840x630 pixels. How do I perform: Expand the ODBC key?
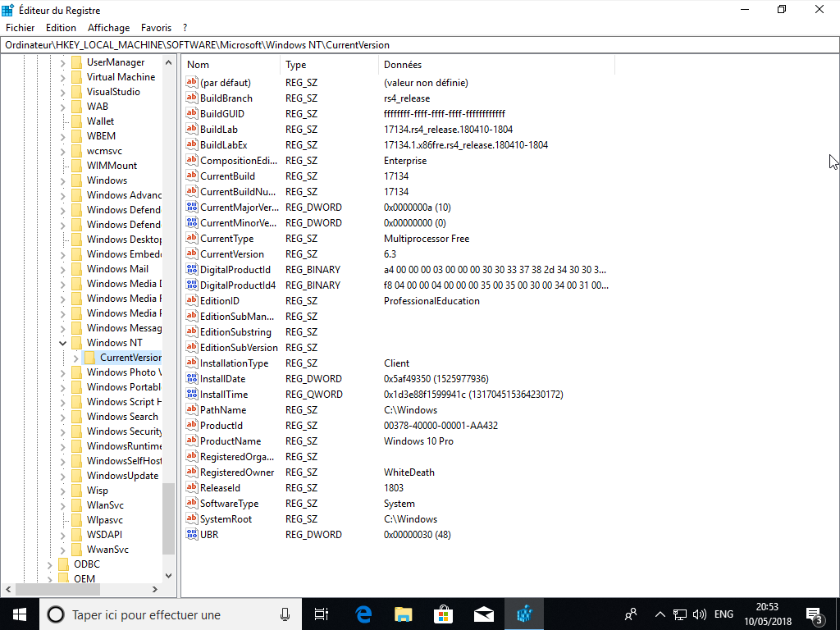[x=50, y=564]
